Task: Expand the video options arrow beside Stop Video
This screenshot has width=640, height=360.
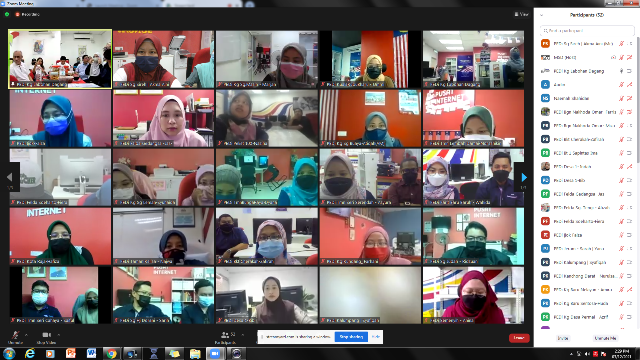Action: click(59, 335)
